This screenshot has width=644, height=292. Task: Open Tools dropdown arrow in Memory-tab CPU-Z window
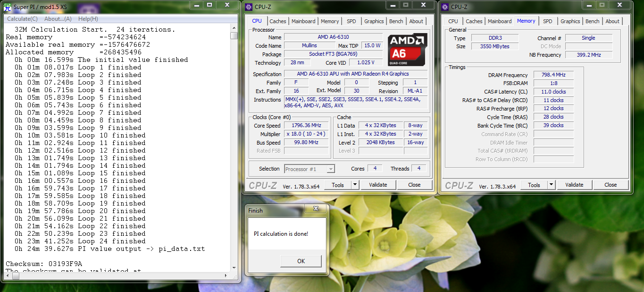(x=552, y=185)
